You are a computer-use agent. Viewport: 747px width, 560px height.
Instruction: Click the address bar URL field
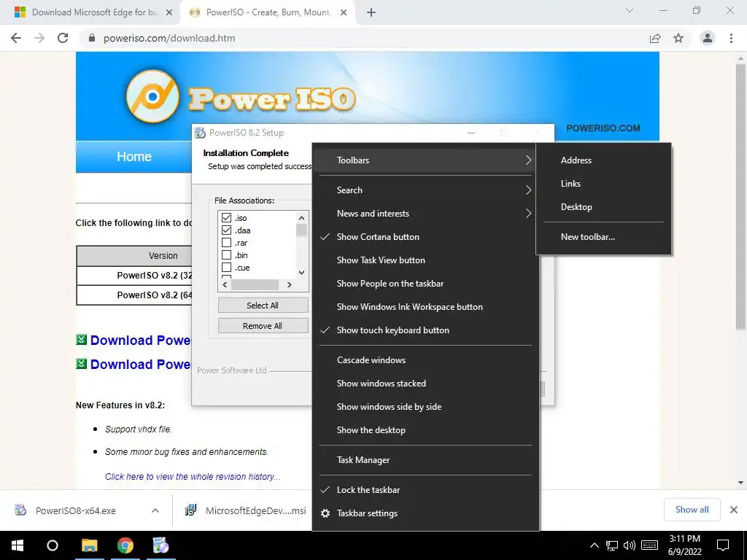[362, 38]
